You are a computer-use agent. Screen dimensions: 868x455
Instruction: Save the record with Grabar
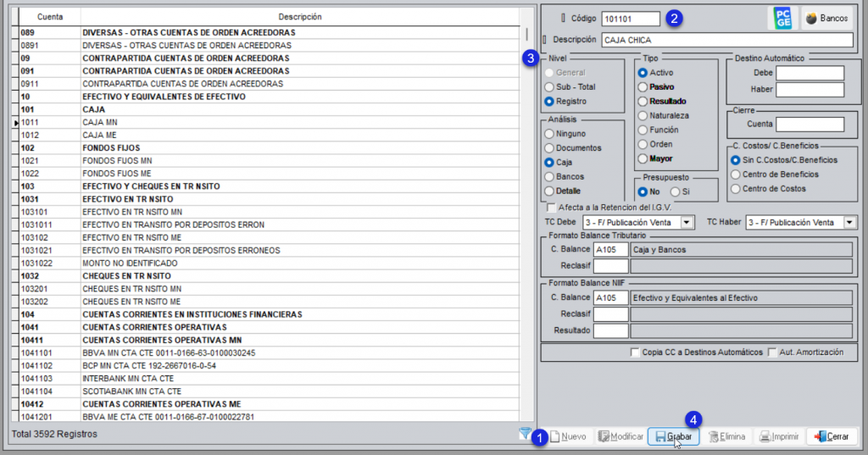point(674,436)
